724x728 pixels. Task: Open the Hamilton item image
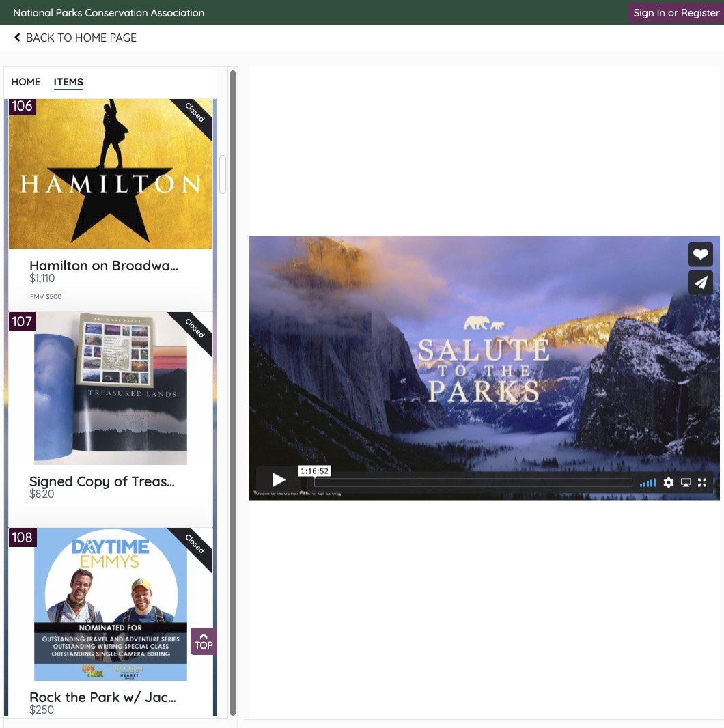111,173
